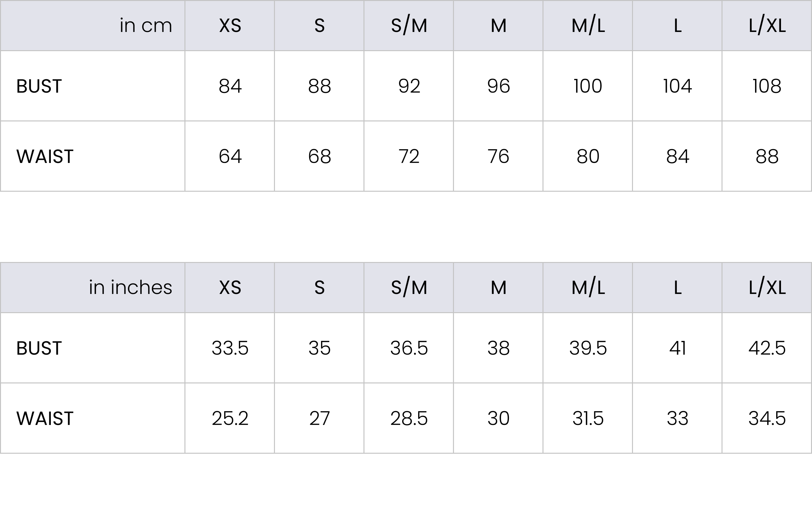Screen dimensions: 812x524
Task: Click the bust value 39.5
Action: tap(588, 348)
